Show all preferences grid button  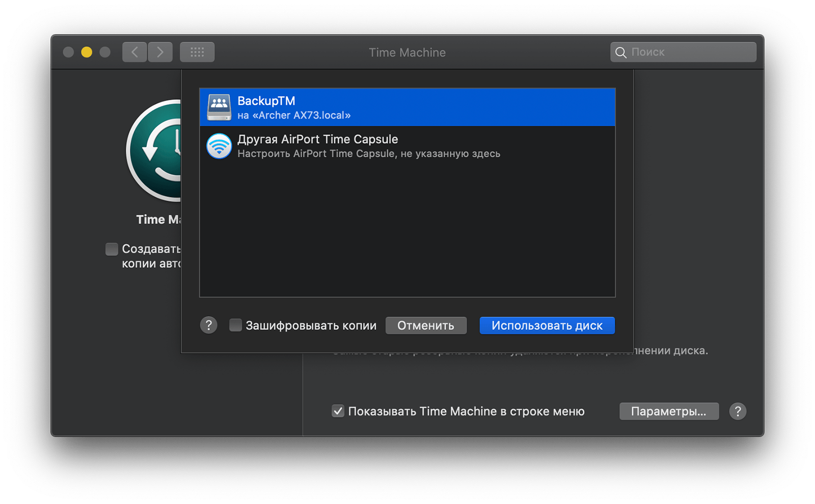pyautogui.click(x=197, y=52)
